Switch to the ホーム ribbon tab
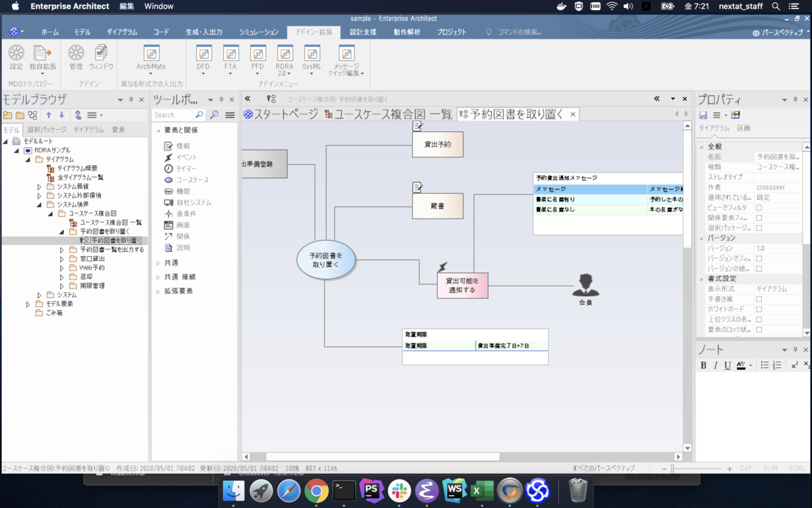The height and width of the screenshot is (508, 812). point(49,32)
